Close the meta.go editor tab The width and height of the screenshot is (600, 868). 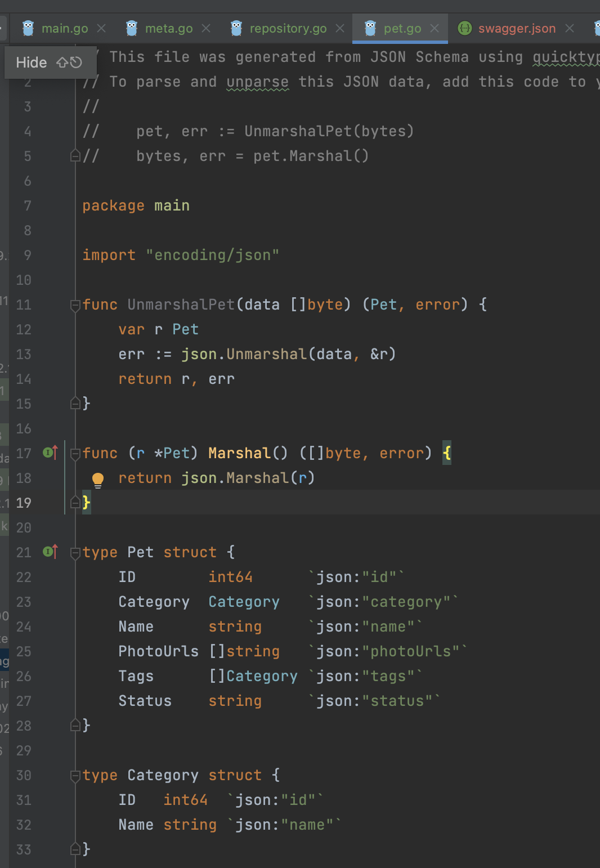tap(206, 28)
